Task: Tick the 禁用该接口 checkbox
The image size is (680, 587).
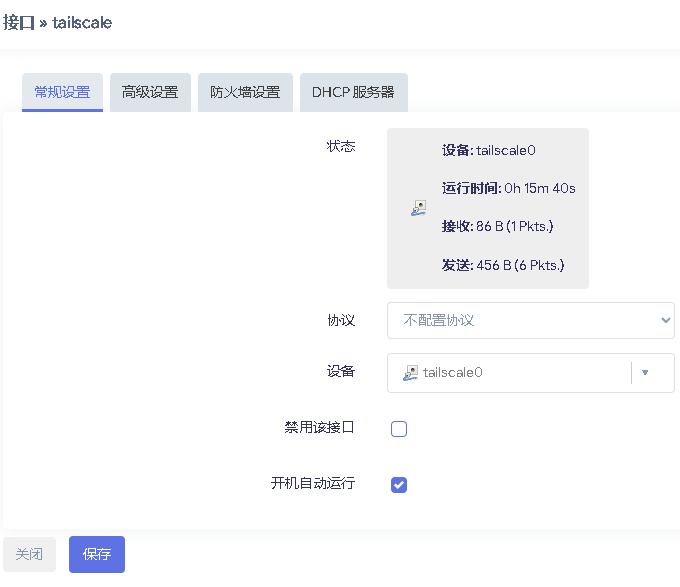Action: 399,429
